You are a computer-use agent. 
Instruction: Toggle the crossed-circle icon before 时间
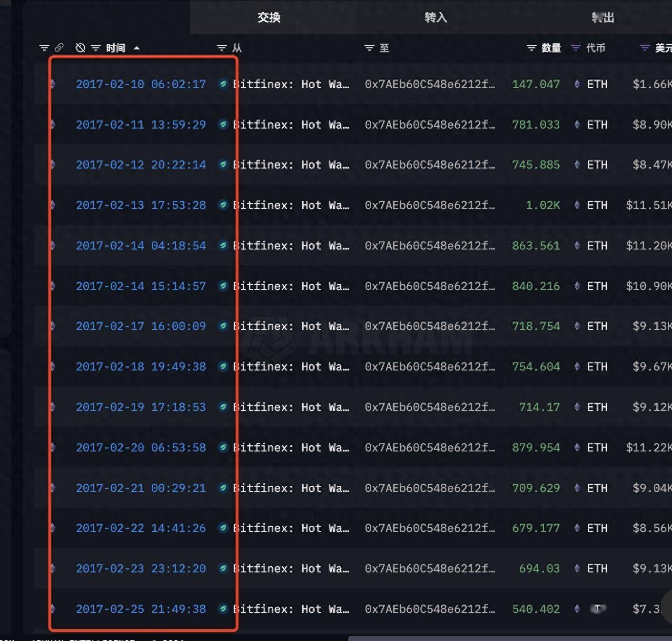pyautogui.click(x=80, y=48)
